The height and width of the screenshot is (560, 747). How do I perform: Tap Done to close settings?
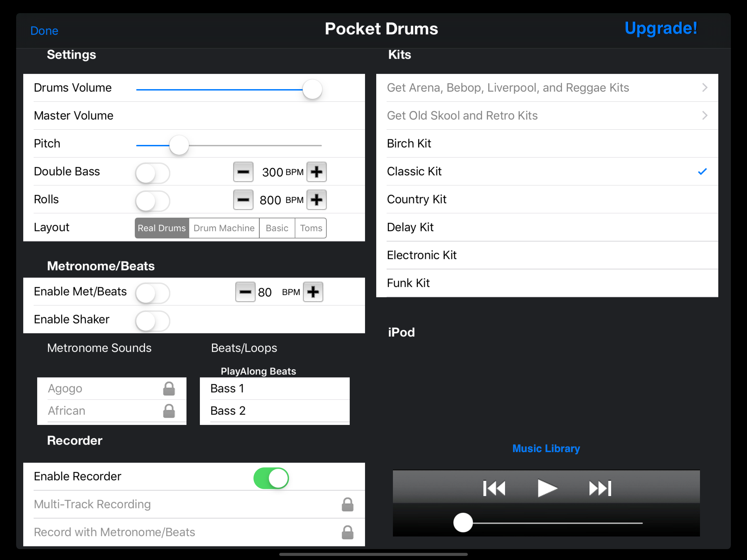coord(44,31)
